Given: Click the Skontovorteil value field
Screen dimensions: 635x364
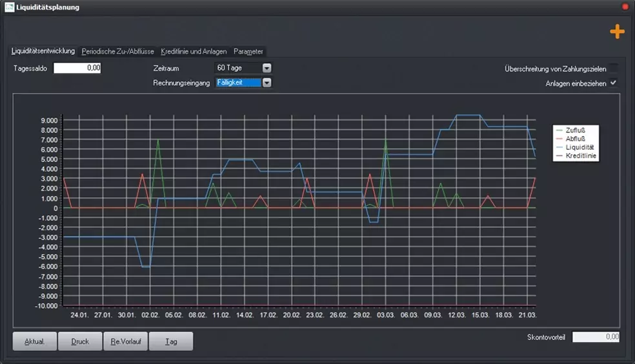Looking at the screenshot, I should coord(596,337).
